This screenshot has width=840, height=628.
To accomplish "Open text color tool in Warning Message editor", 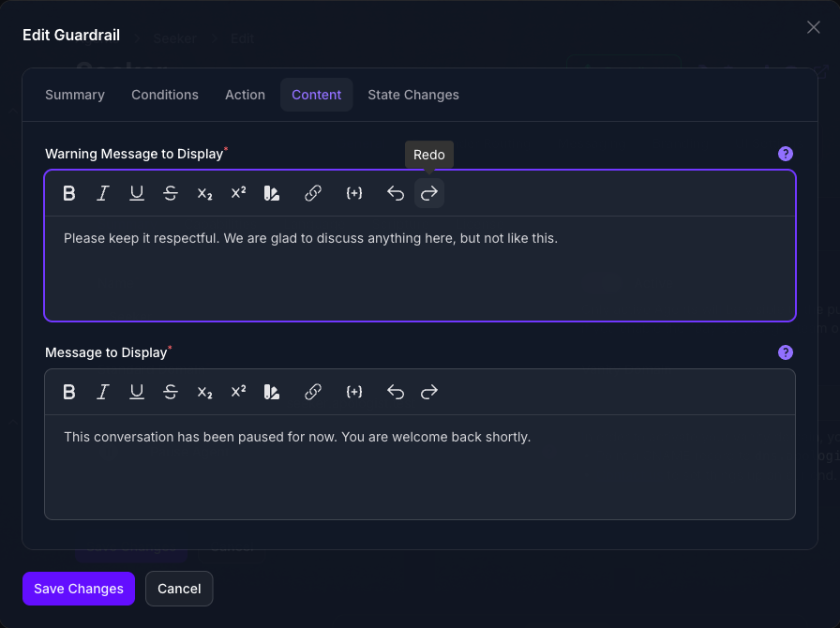I will click(x=272, y=193).
